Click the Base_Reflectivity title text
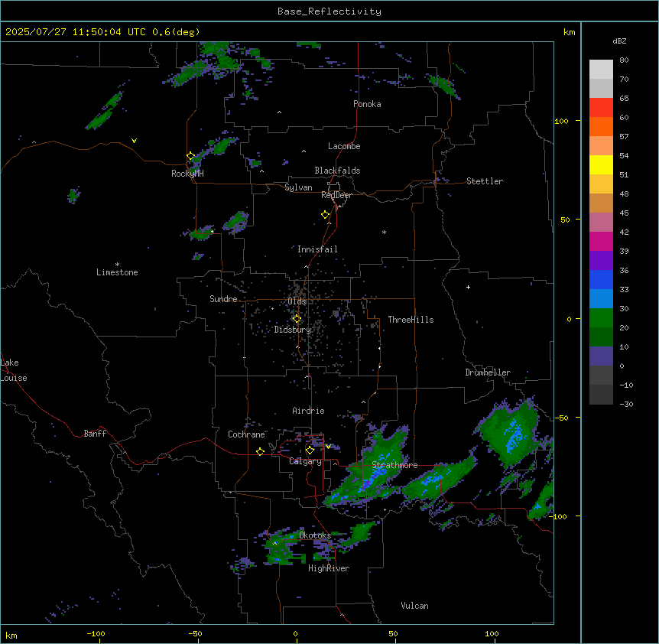659x644 pixels. click(x=329, y=11)
